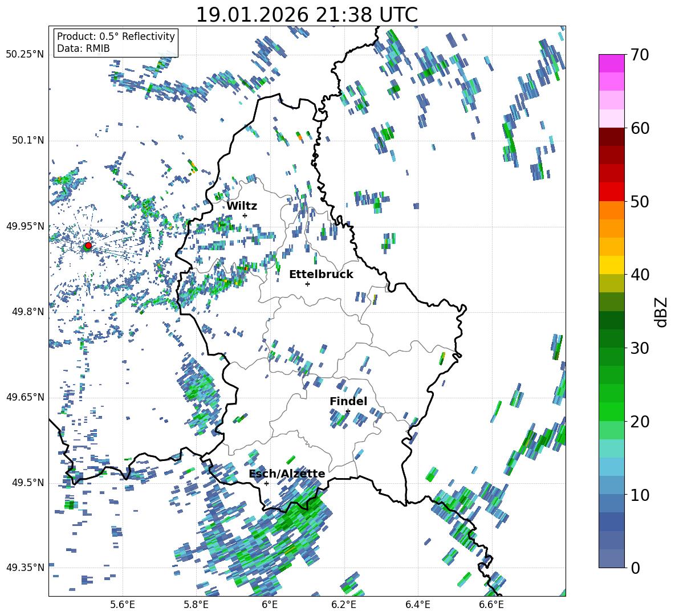The height and width of the screenshot is (616, 675).
Task: Click the 'Product: 0.5° Reflectivity' legend text
Action: [x=116, y=36]
